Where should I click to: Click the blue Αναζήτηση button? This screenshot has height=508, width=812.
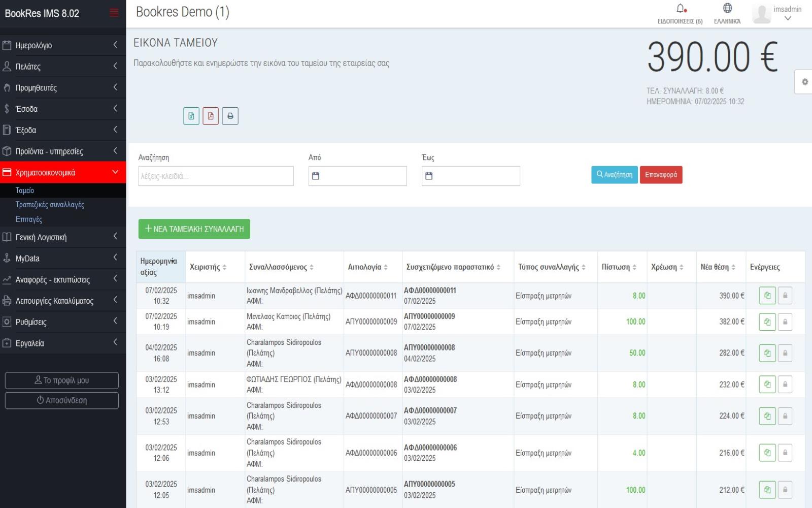[x=614, y=175]
